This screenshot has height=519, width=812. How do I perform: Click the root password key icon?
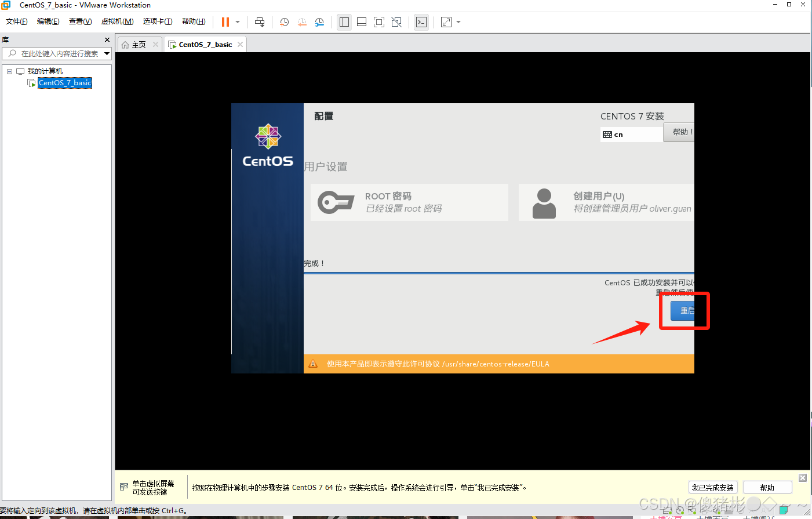pyautogui.click(x=336, y=202)
